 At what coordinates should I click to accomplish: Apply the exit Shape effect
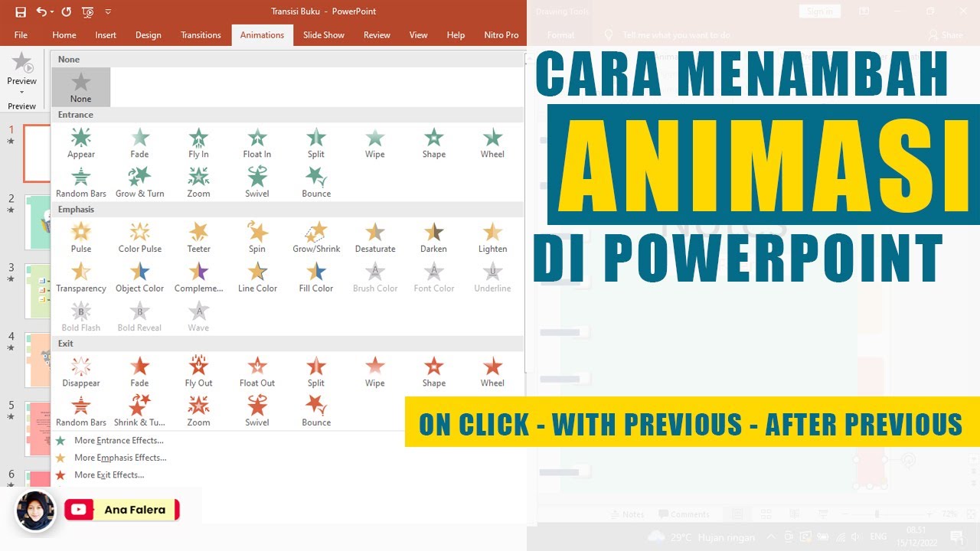(433, 373)
